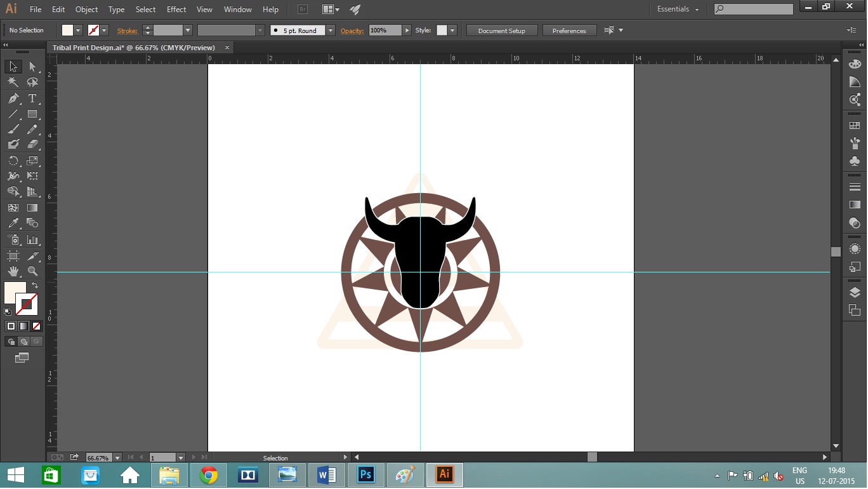
Task: Select the Blob Brush tool
Action: (13, 145)
